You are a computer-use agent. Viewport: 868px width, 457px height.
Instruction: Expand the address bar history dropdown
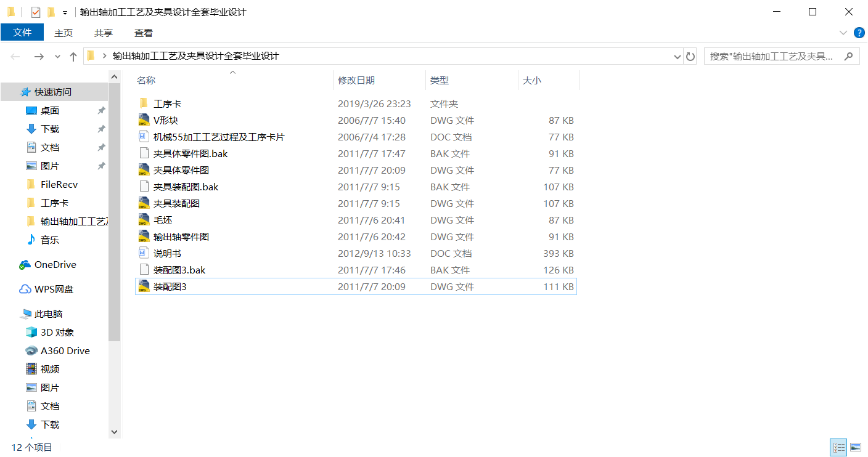(678, 56)
